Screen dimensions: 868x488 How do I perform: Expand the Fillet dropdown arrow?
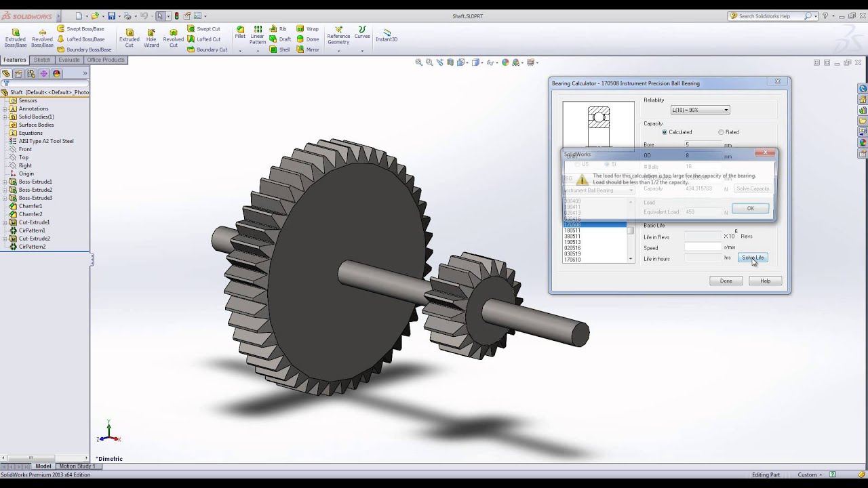[x=240, y=50]
